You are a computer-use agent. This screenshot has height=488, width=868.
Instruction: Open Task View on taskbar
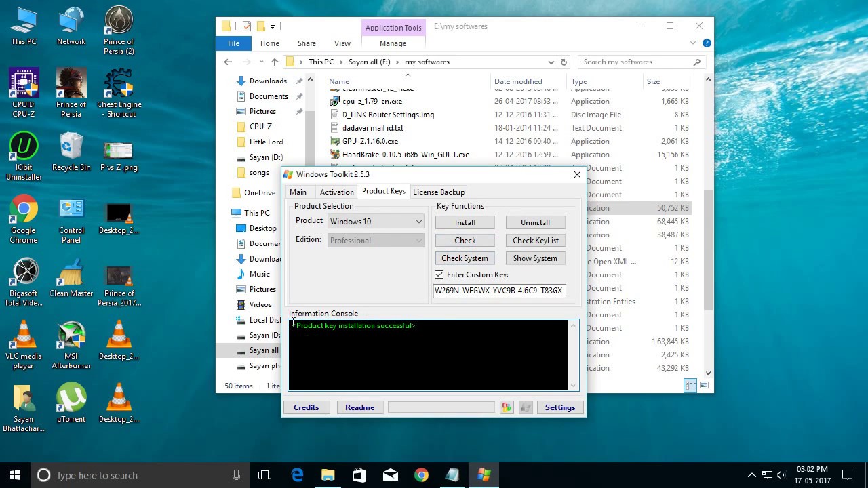[x=265, y=475]
